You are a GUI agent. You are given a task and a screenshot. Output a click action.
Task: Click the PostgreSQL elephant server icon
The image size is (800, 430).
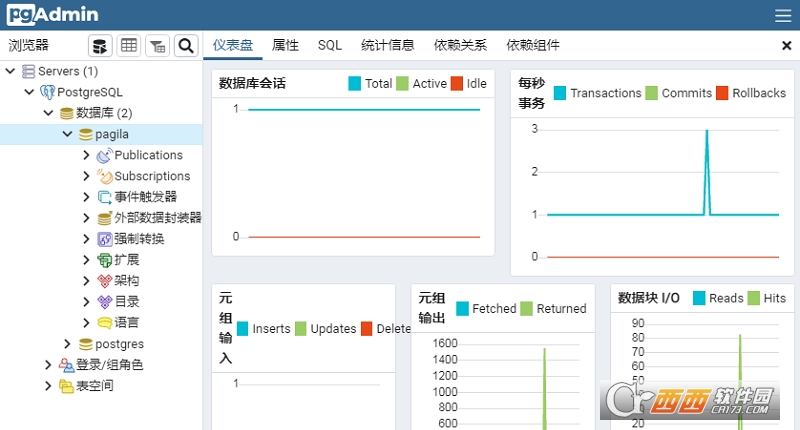pos(47,92)
